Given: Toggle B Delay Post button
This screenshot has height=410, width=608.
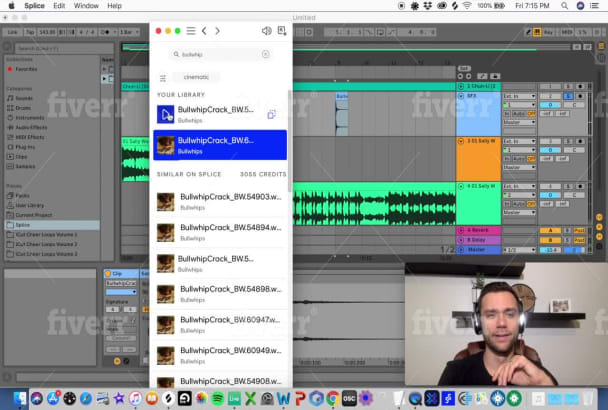Looking at the screenshot, I should pos(579,240).
